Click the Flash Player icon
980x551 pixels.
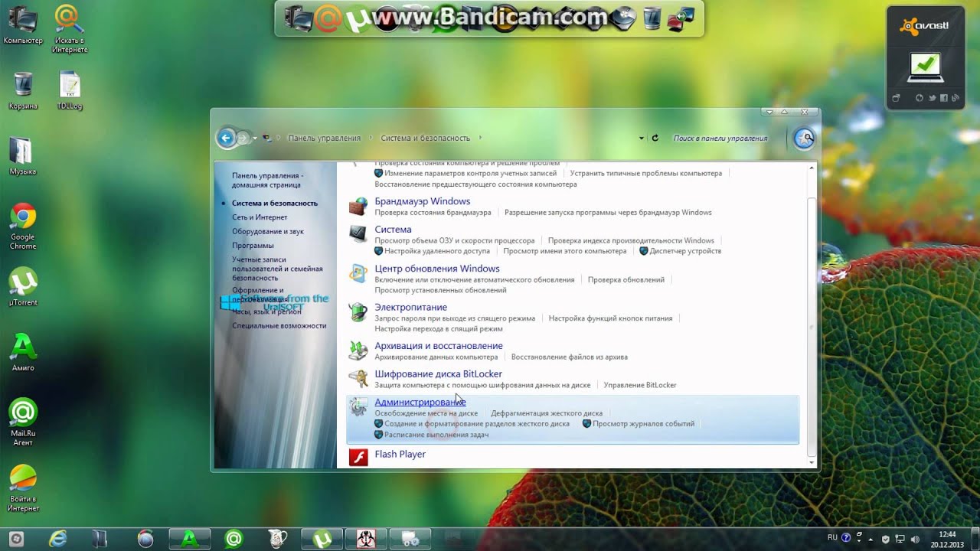click(358, 458)
